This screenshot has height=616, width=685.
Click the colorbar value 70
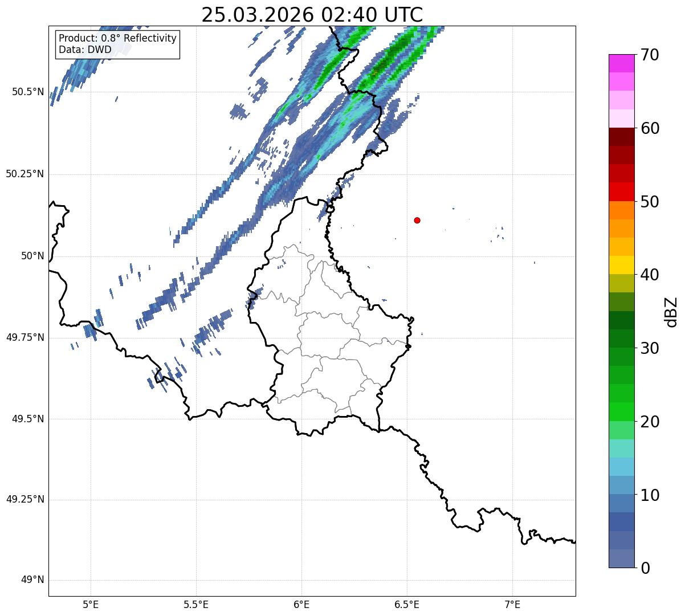tap(650, 55)
